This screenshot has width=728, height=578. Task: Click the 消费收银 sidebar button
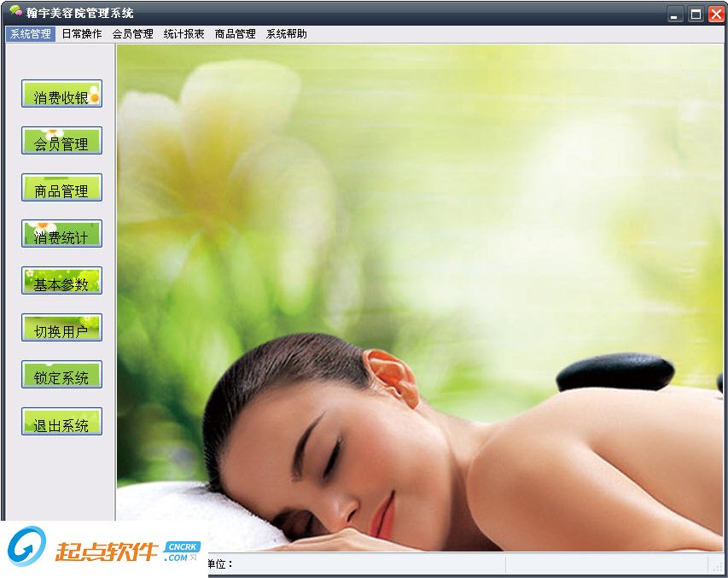point(61,93)
